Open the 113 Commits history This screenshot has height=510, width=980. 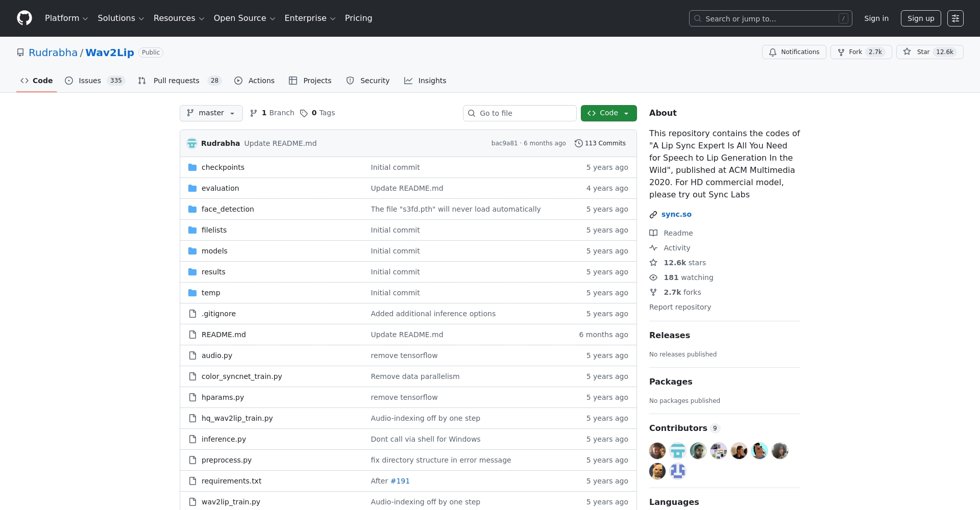pos(600,143)
